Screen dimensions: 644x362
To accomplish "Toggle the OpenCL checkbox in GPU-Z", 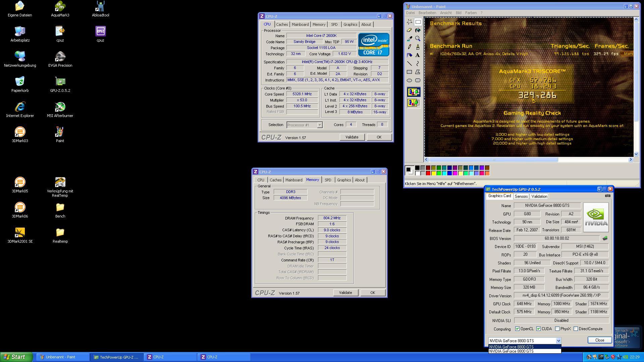I will [517, 329].
